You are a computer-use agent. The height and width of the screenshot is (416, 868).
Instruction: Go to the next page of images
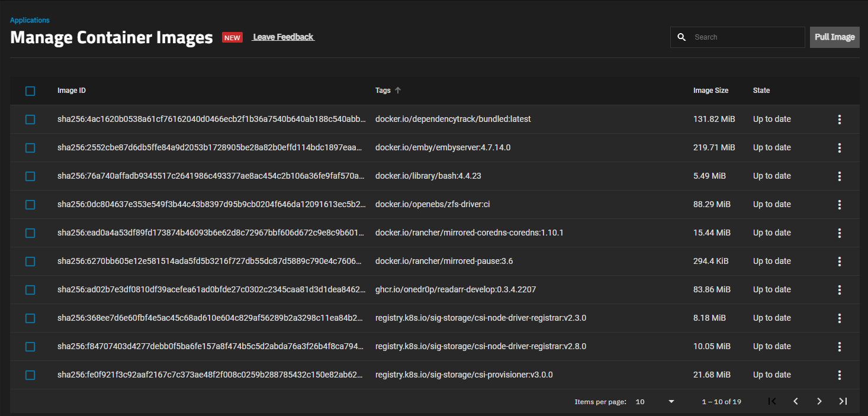click(819, 401)
